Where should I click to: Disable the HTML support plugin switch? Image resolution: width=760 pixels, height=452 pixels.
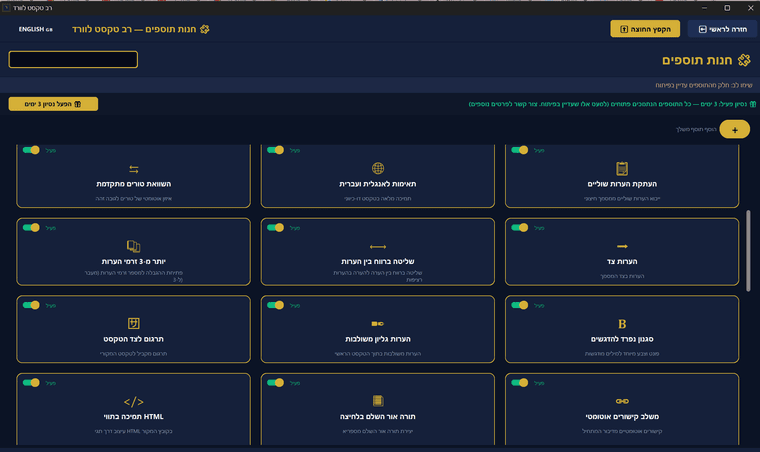(x=31, y=382)
